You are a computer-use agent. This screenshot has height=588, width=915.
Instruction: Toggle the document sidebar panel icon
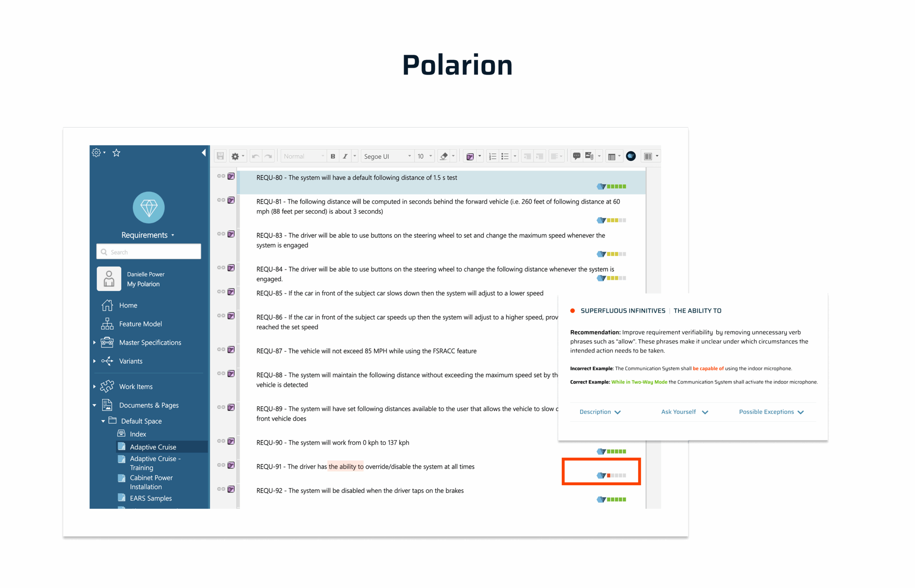pos(648,156)
